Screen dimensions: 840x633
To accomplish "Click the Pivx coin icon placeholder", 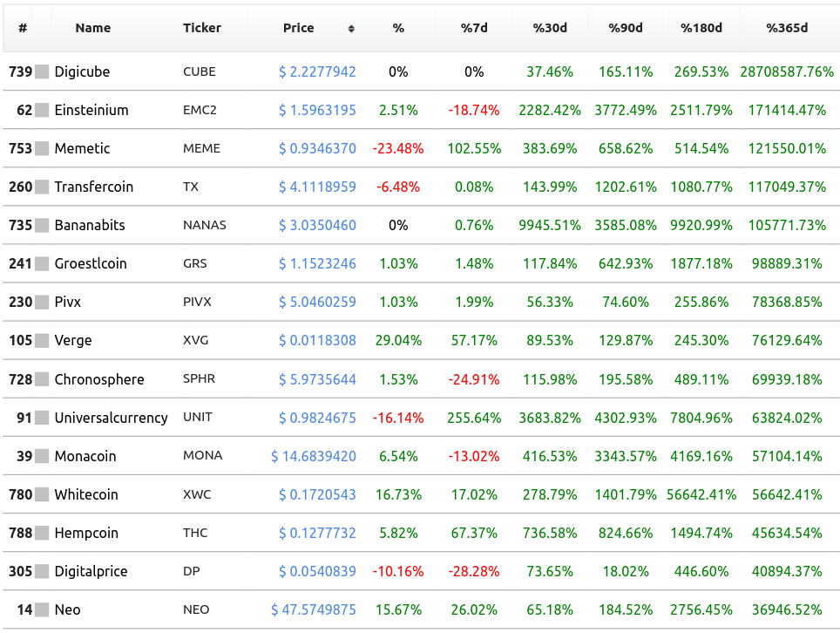I will 42,302.
